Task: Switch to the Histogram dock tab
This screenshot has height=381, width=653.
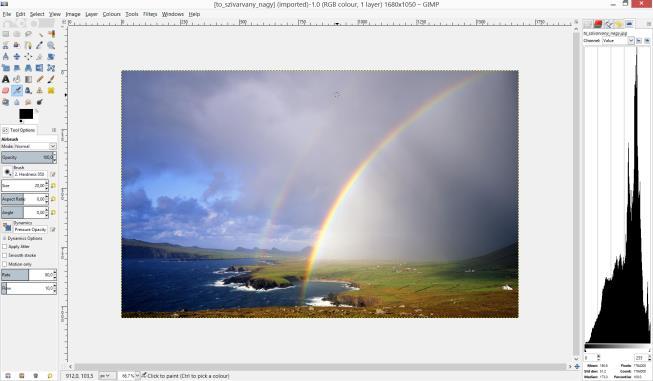Action: tap(629, 24)
